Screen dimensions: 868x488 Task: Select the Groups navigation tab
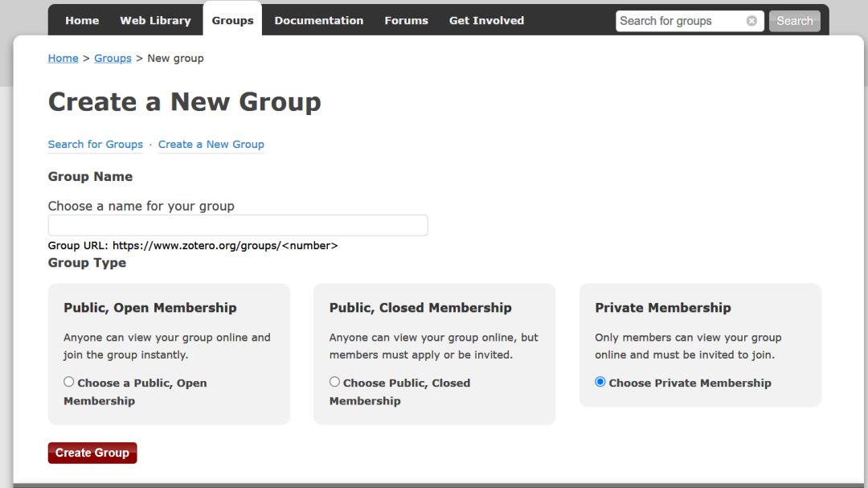232,20
